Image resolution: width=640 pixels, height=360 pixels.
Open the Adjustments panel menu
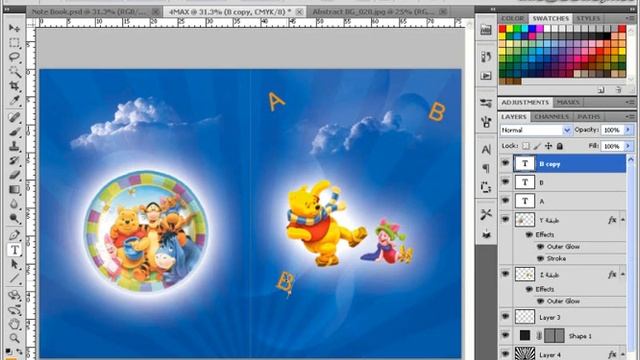pos(630,102)
